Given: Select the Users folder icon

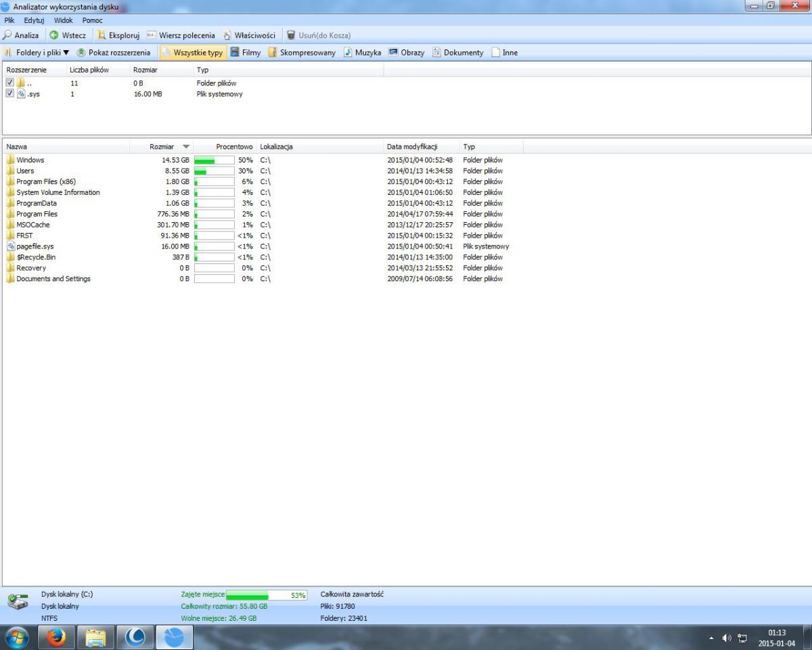Looking at the screenshot, I should [11, 171].
